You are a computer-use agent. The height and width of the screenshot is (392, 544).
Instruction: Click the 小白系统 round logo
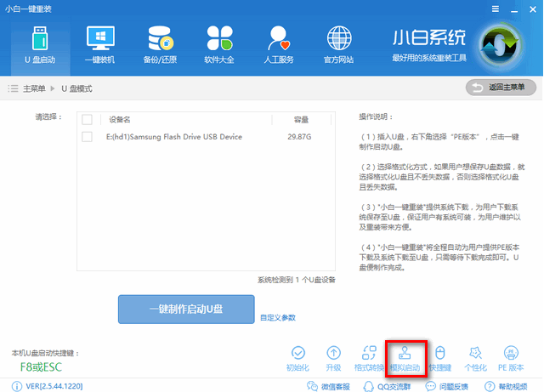pos(500,45)
